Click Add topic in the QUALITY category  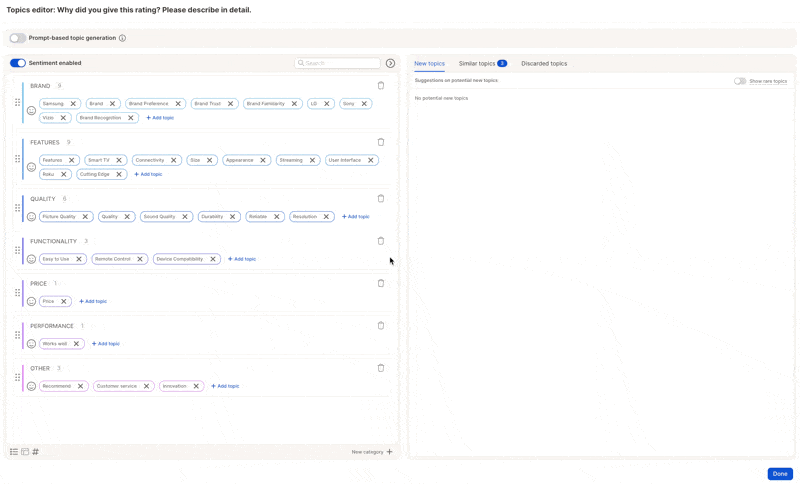(x=356, y=217)
